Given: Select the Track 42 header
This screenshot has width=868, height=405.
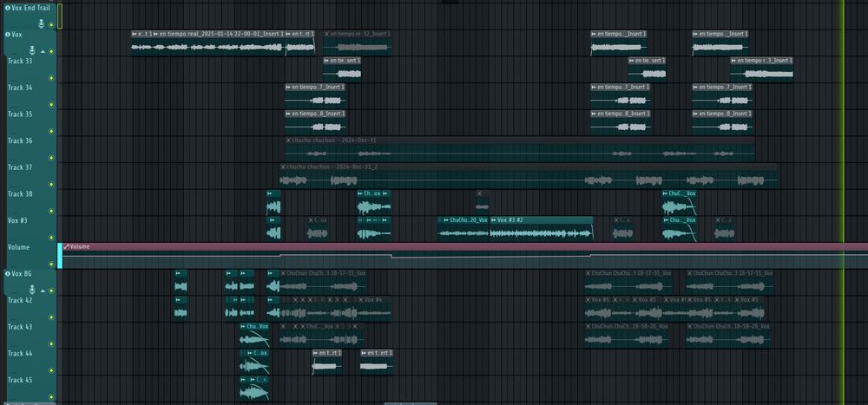Looking at the screenshot, I should pos(30,308).
